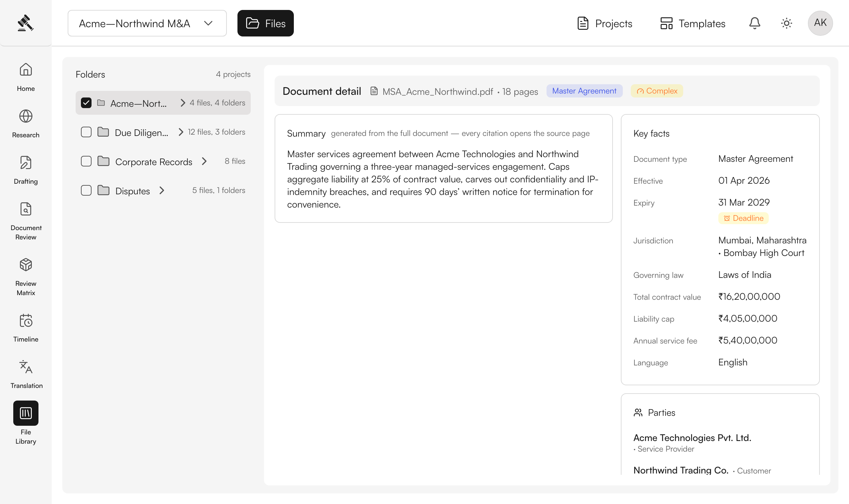The width and height of the screenshot is (849, 504).
Task: Open Document Review sidebar icon
Action: tap(26, 209)
